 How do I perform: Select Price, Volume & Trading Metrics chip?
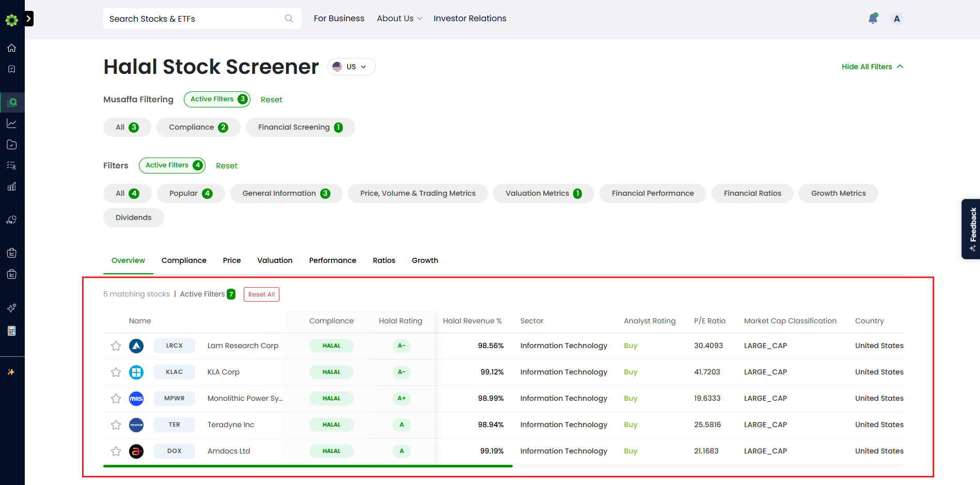(x=418, y=194)
